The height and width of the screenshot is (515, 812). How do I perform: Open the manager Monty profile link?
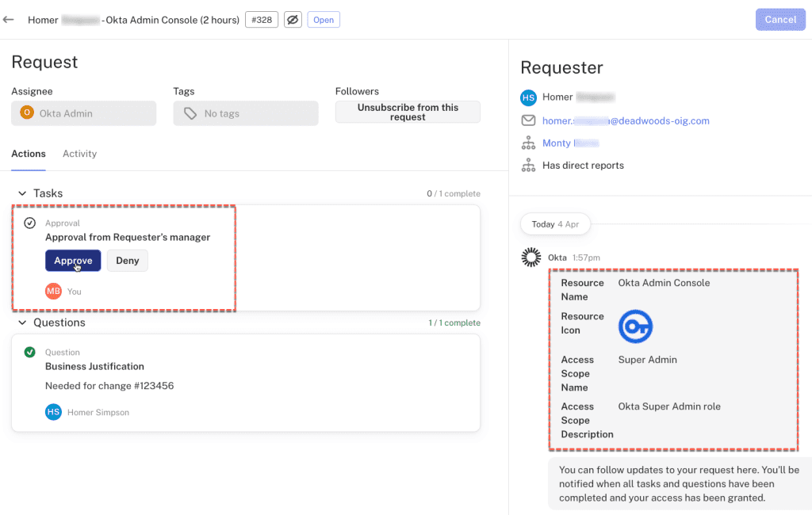point(571,143)
